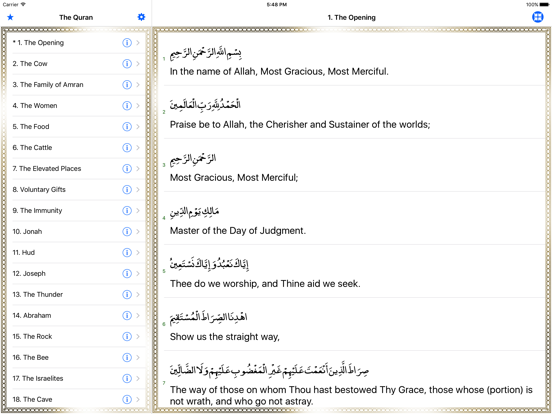Image resolution: width=552 pixels, height=414 pixels.
Task: Show info for Jonah
Action: (x=127, y=231)
